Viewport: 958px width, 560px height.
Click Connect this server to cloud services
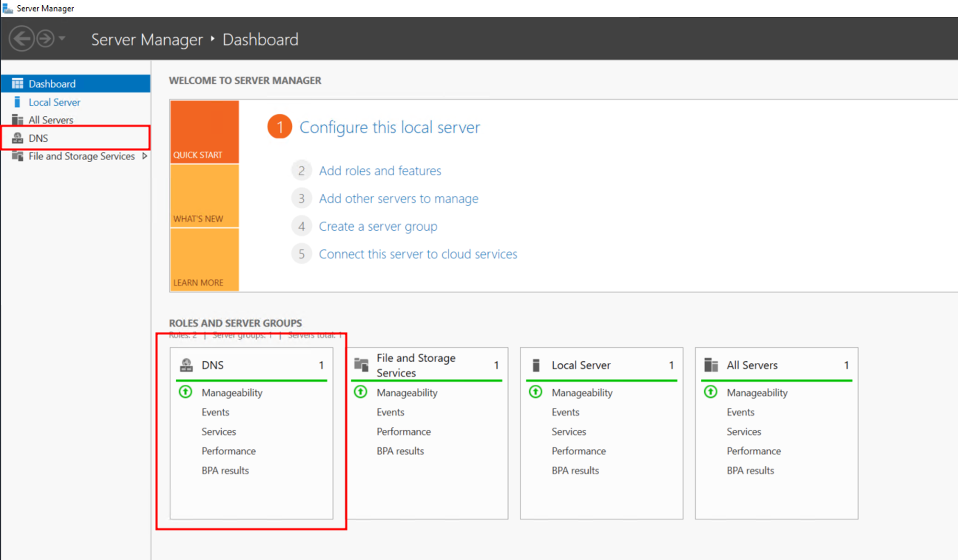(418, 254)
